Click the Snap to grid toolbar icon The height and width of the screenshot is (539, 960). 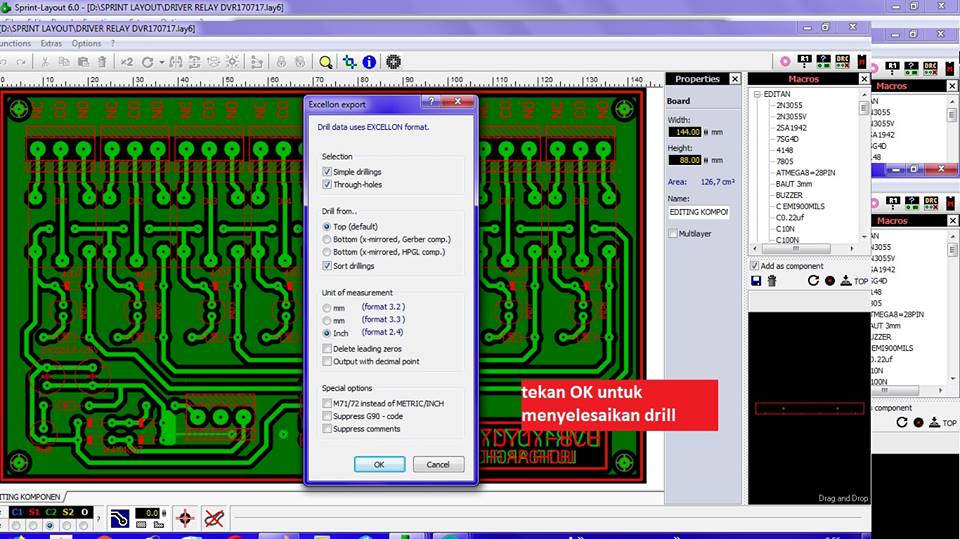[233, 62]
